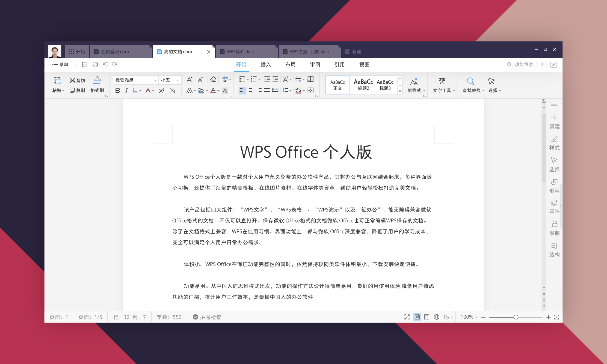
Task: Click the eraser clear-formatting icon
Action: coord(213,79)
